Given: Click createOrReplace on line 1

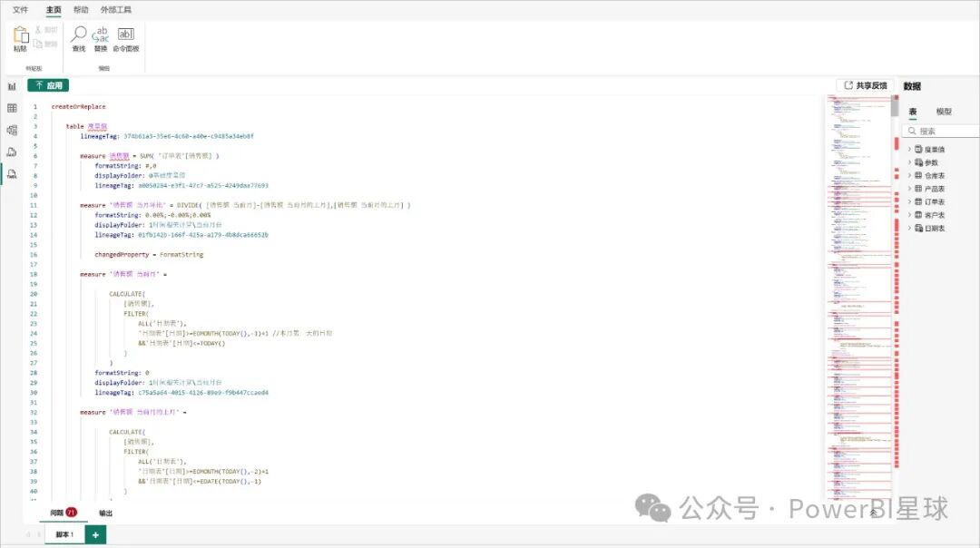Looking at the screenshot, I should 78,107.
